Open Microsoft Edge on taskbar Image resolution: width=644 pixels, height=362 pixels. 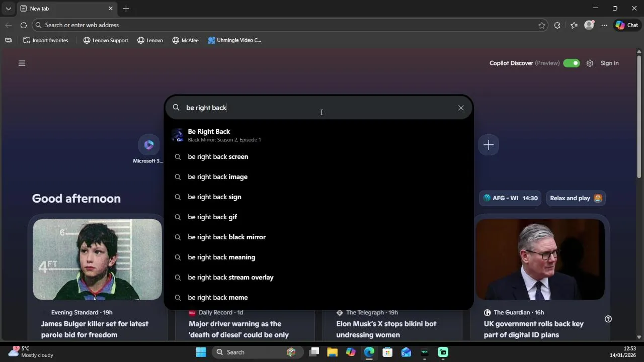coord(369,352)
